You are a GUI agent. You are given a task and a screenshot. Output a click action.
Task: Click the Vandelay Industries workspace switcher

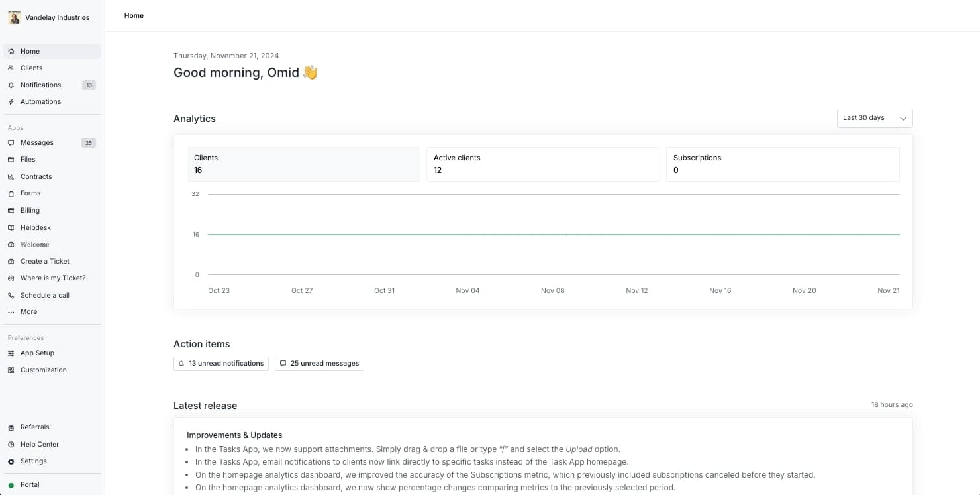[x=50, y=17]
